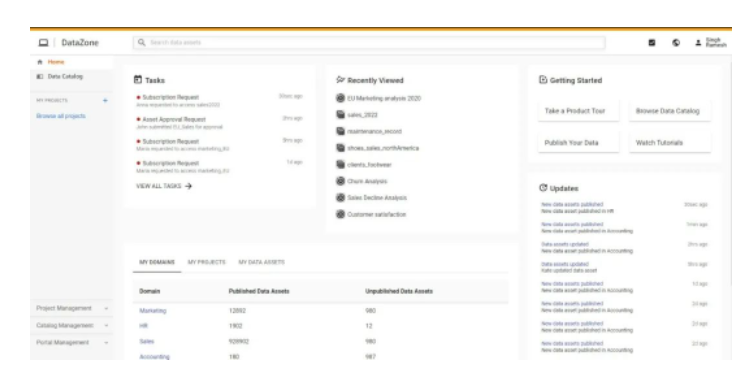
Task: Click the user name next to profile
Action: (716, 42)
